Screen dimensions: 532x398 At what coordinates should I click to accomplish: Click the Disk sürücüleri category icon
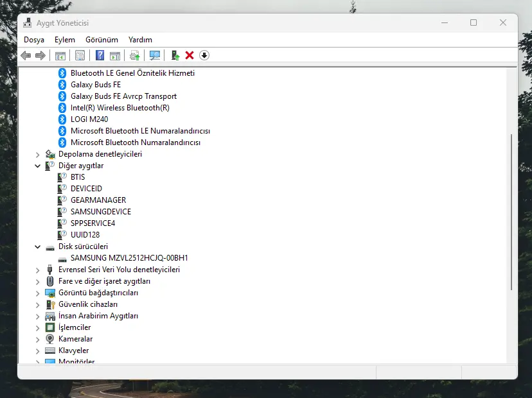(50, 248)
